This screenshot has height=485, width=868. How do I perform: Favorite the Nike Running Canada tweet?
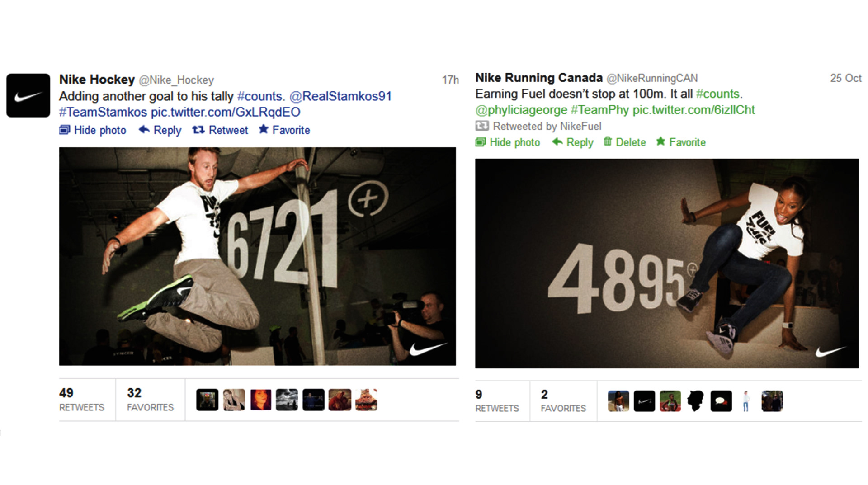click(x=681, y=142)
